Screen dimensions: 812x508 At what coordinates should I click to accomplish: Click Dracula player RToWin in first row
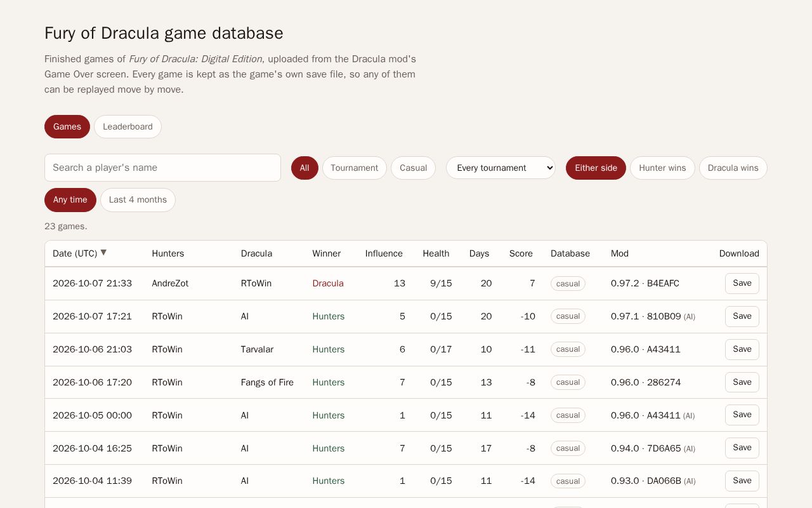256,283
